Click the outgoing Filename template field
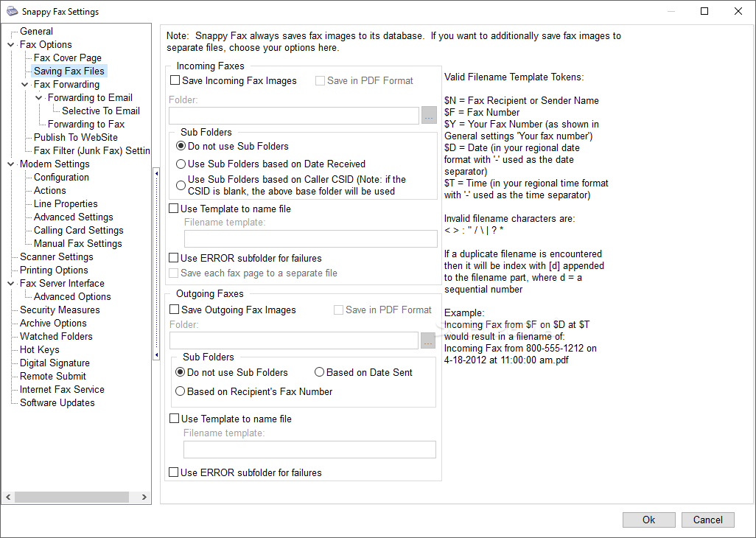This screenshot has width=756, height=538. tap(309, 450)
